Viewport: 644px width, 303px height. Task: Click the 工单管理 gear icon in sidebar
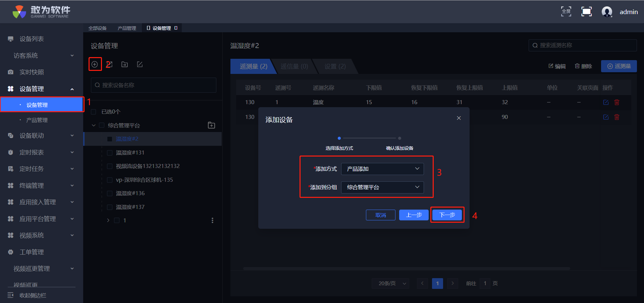(x=11, y=252)
